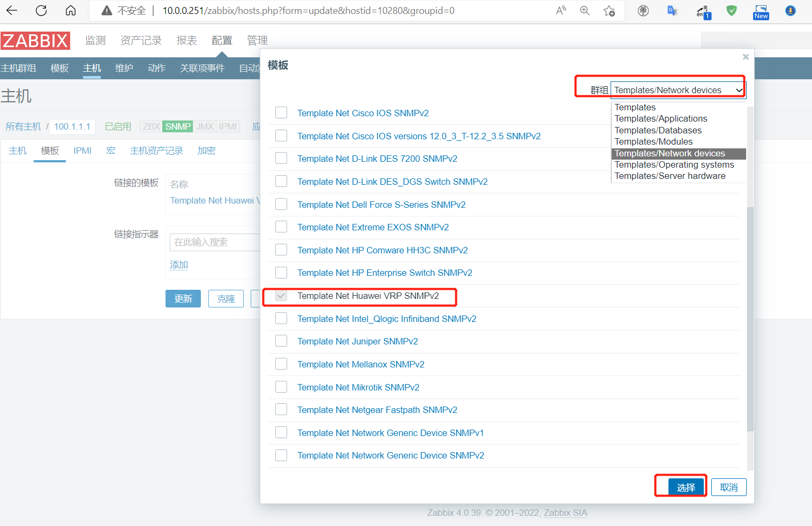Close the template dialog with the X
This screenshot has height=526, width=812.
[746, 57]
